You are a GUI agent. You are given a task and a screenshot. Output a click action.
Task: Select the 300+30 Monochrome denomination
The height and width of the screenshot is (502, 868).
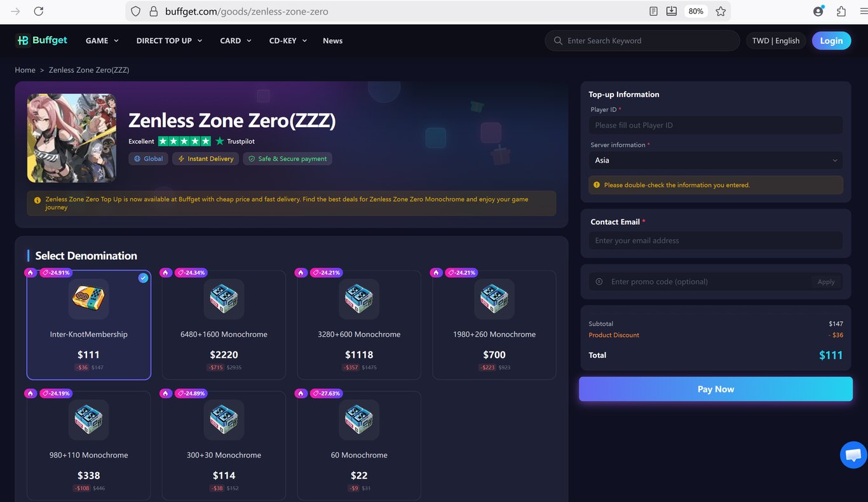click(224, 445)
